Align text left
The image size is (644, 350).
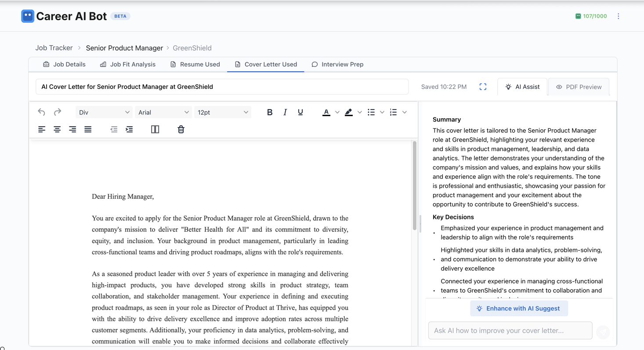click(42, 129)
